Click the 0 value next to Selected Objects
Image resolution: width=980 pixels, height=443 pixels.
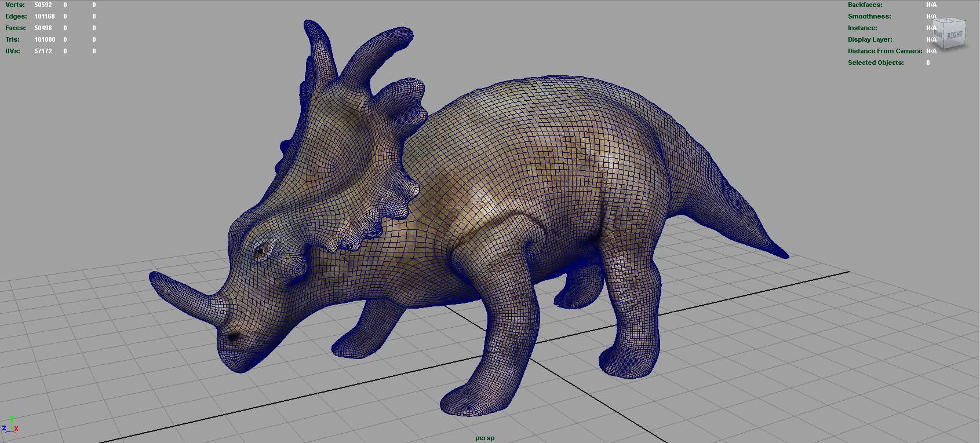tap(928, 63)
